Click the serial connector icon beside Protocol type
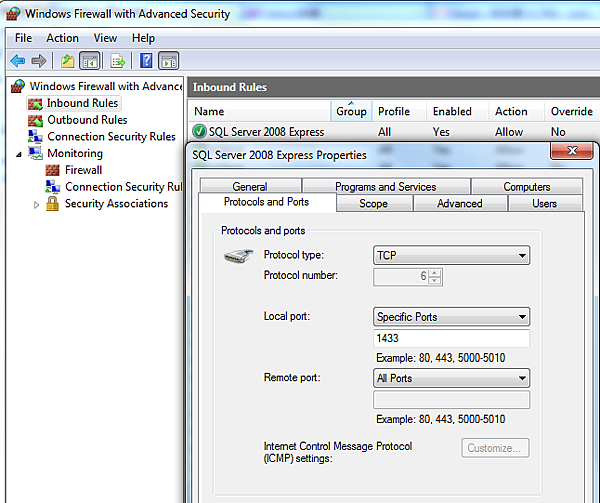 click(x=238, y=256)
